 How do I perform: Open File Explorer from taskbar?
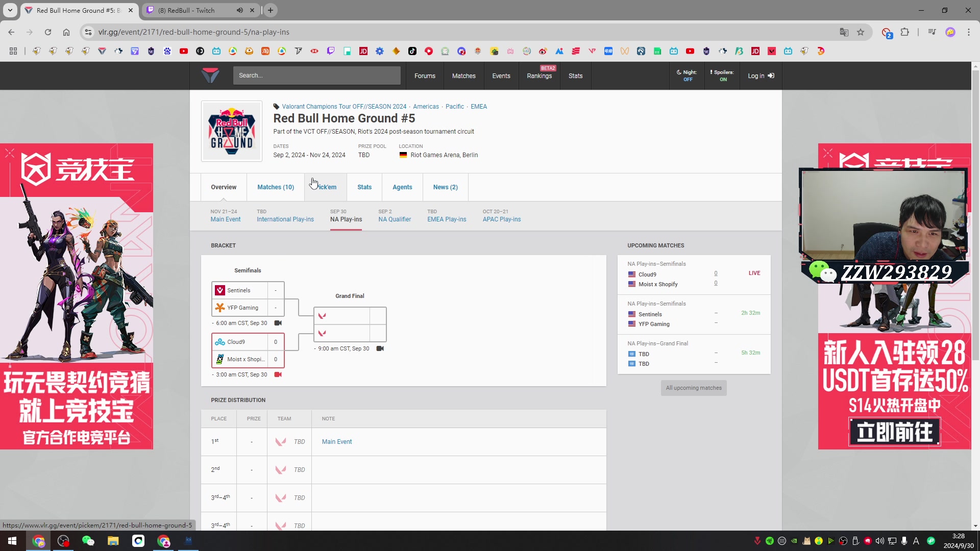pyautogui.click(x=113, y=541)
